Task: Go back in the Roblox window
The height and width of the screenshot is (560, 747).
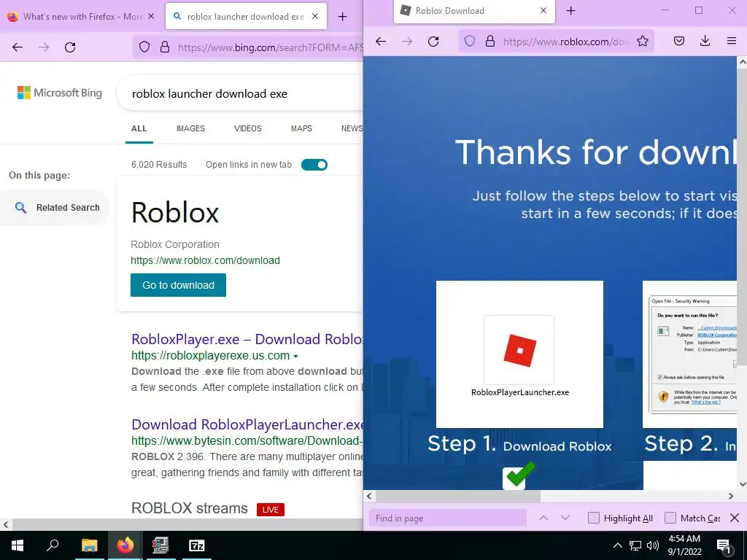Action: pos(381,42)
